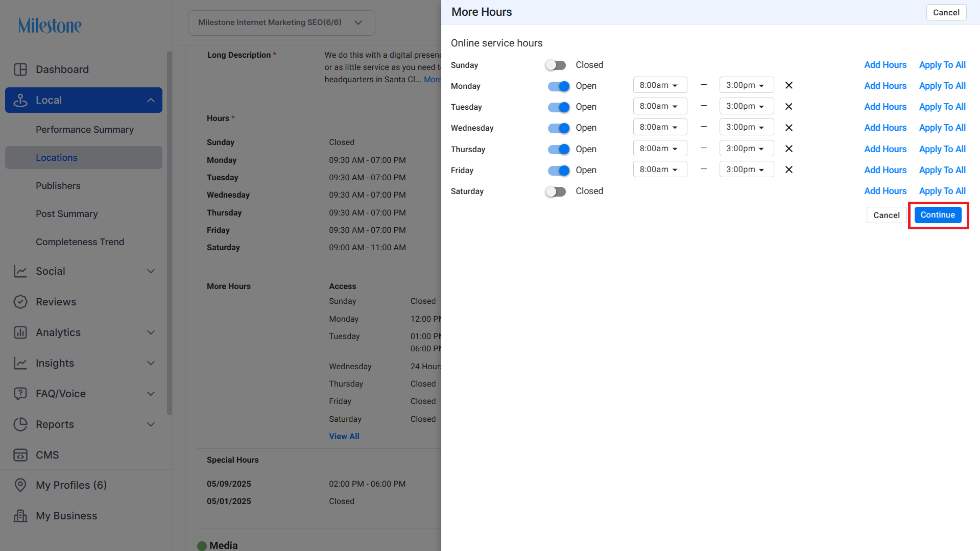Open Thursday start time dropdown

660,149
